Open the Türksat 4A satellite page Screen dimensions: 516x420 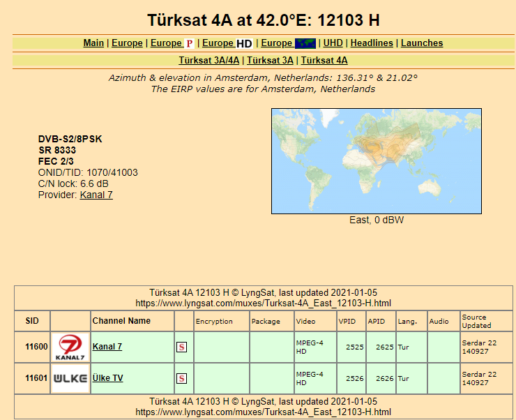pos(324,61)
